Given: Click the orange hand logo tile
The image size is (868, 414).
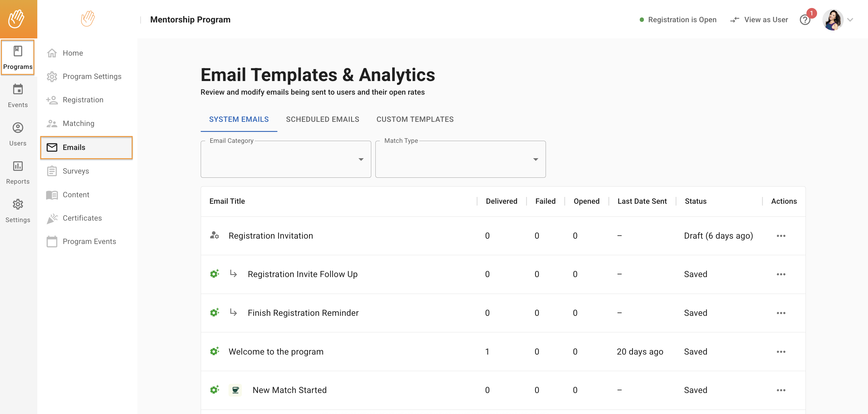Looking at the screenshot, I should click(x=19, y=19).
